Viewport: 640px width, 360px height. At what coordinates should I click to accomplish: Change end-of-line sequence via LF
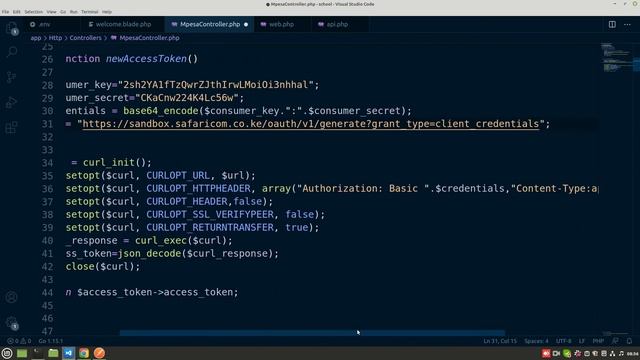582,341
